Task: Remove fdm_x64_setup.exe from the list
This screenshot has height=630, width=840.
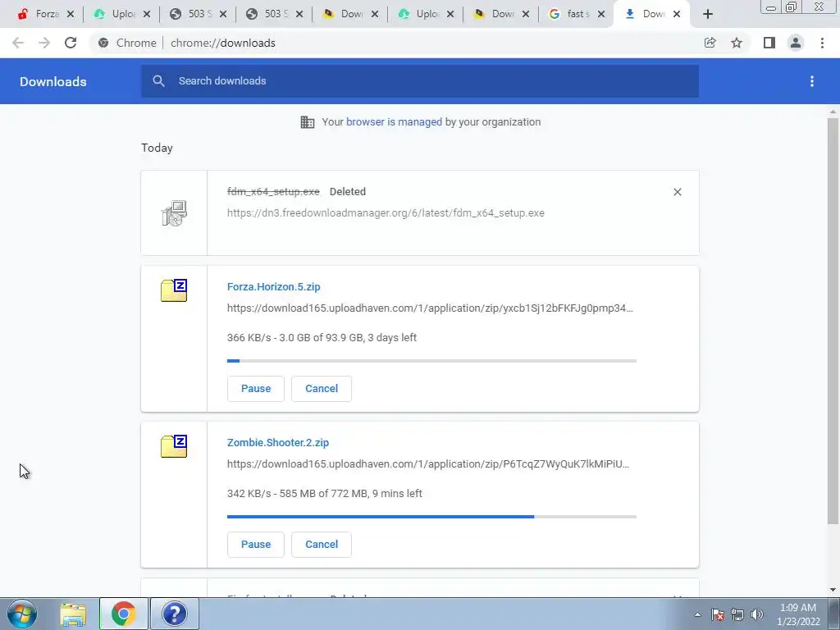Action: 677,192
